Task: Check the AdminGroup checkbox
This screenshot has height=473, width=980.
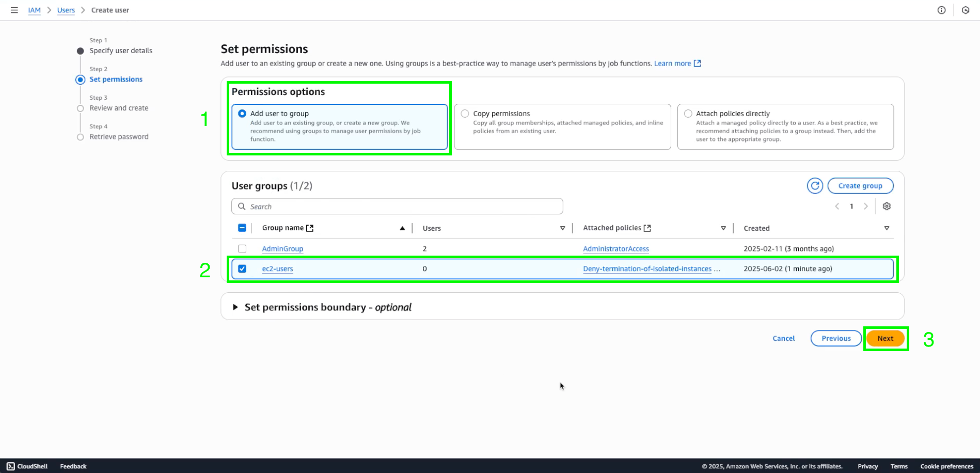Action: pyautogui.click(x=242, y=248)
